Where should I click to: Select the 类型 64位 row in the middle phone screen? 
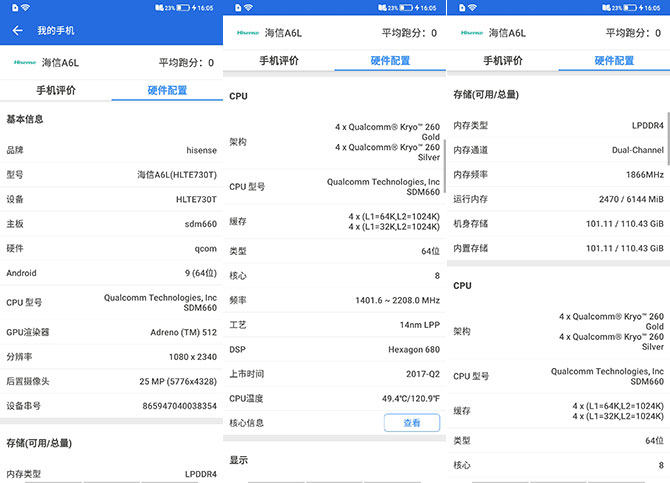(x=335, y=251)
